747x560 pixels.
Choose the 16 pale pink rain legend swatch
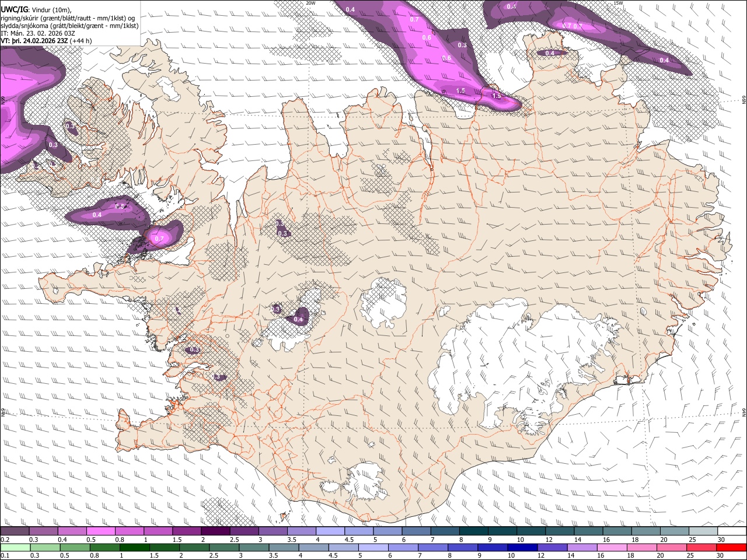click(612, 547)
